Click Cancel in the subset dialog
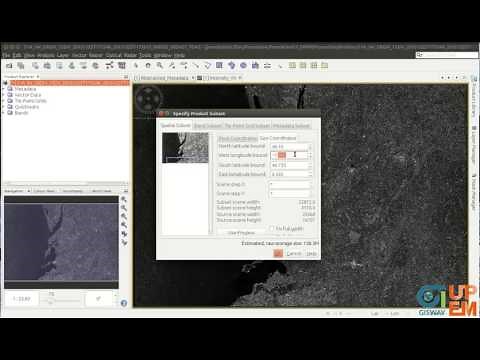The image size is (480, 360). pos(294,254)
